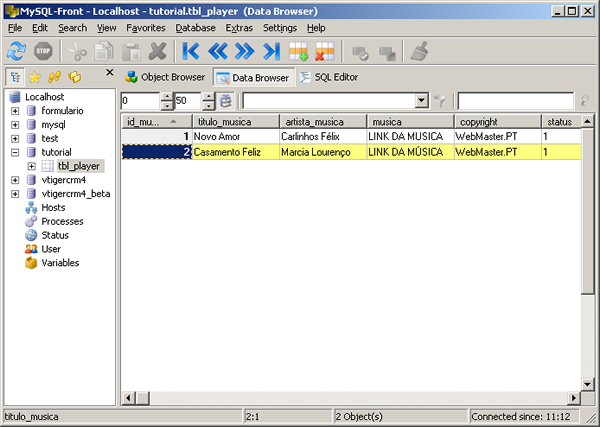Open the File menu
The width and height of the screenshot is (600, 427).
pos(15,28)
